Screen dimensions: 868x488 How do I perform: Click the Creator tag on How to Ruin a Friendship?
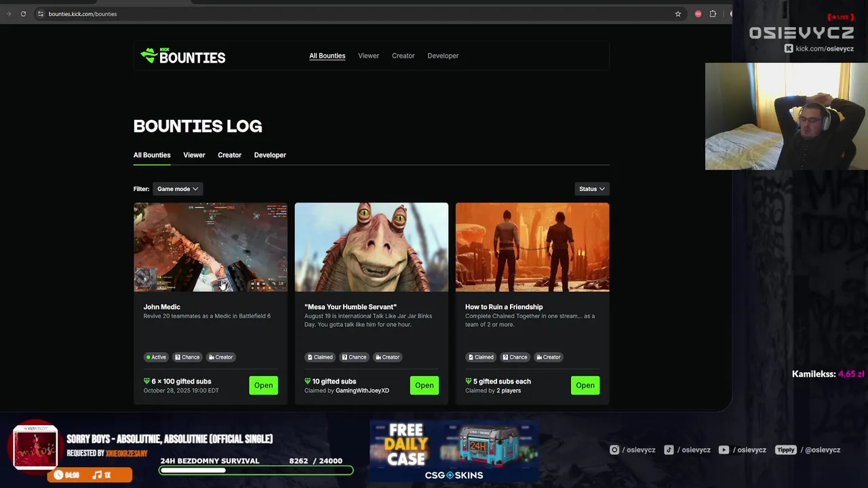(x=548, y=357)
